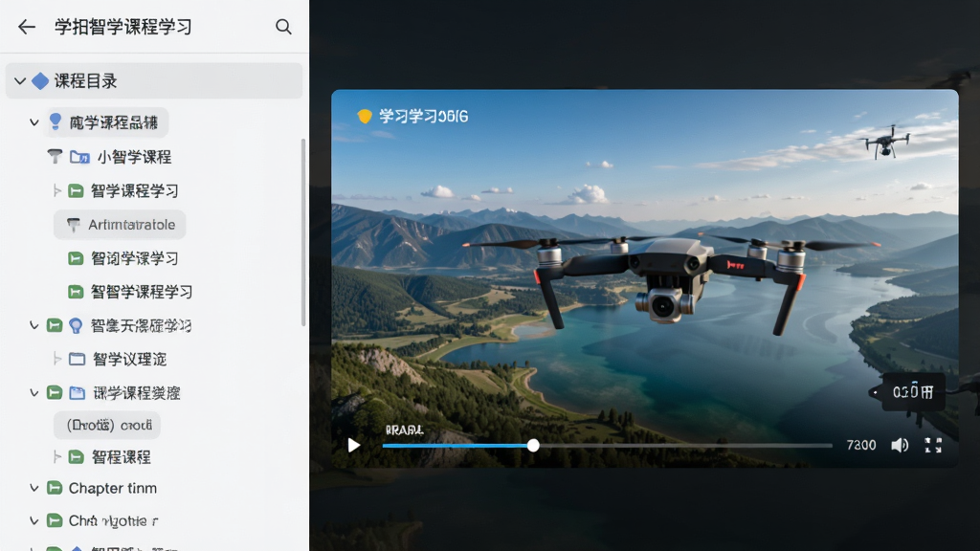
Task: Click the video progress slider handle
Action: [533, 446]
